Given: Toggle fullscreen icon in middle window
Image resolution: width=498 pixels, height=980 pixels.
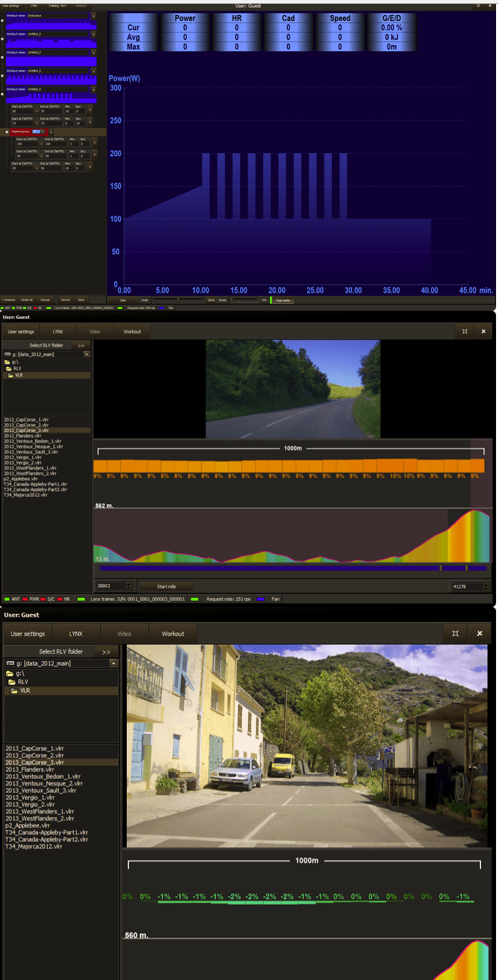Looking at the screenshot, I should 465,331.
